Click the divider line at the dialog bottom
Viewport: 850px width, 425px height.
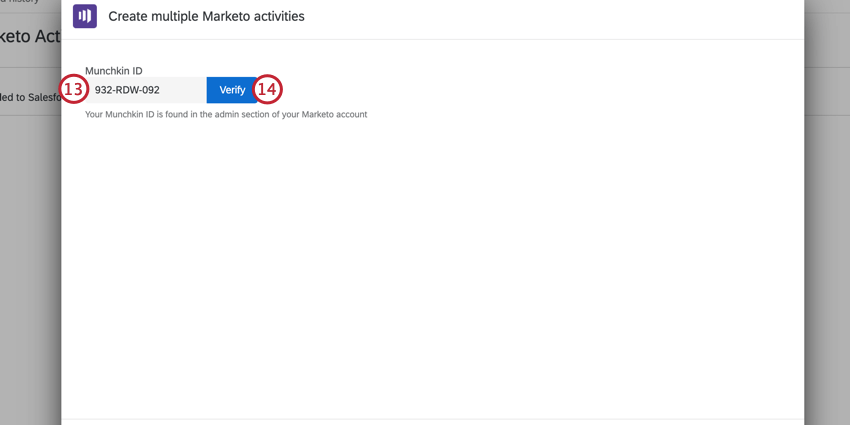pyautogui.click(x=430, y=419)
